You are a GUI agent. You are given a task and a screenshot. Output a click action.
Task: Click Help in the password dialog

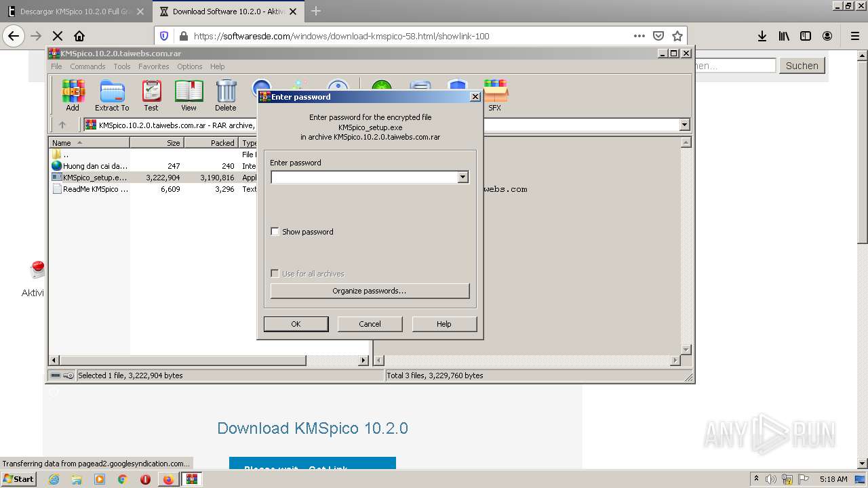[x=443, y=324]
